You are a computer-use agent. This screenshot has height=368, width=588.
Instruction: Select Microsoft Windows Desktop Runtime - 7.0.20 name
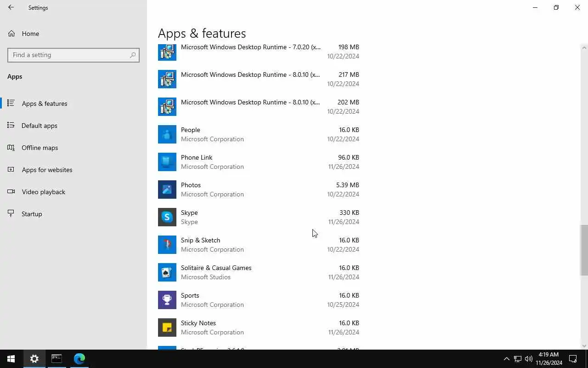click(251, 47)
